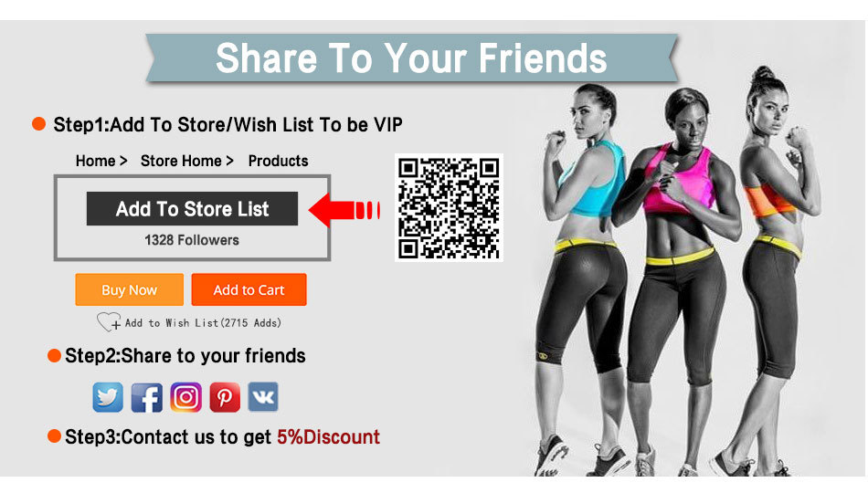Click the Pinterest logo icon

pyautogui.click(x=225, y=397)
